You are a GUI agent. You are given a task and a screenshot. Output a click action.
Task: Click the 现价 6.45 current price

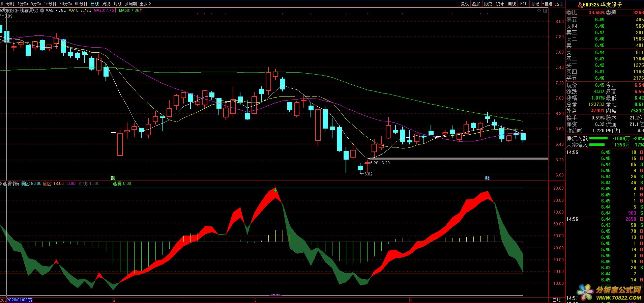[x=600, y=85]
